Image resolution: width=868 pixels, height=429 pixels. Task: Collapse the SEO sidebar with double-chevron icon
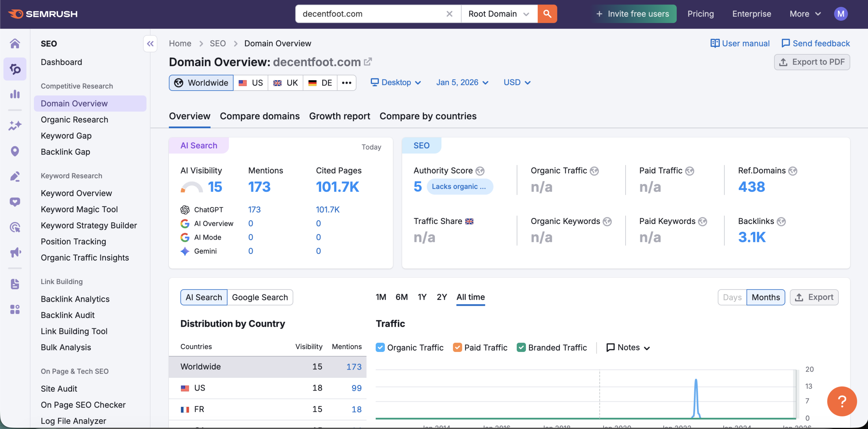[150, 44]
